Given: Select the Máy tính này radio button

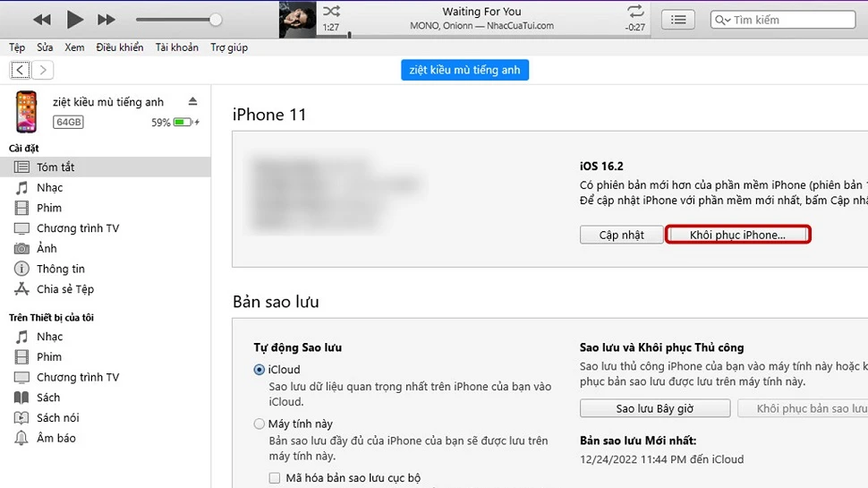Looking at the screenshot, I should (x=260, y=424).
